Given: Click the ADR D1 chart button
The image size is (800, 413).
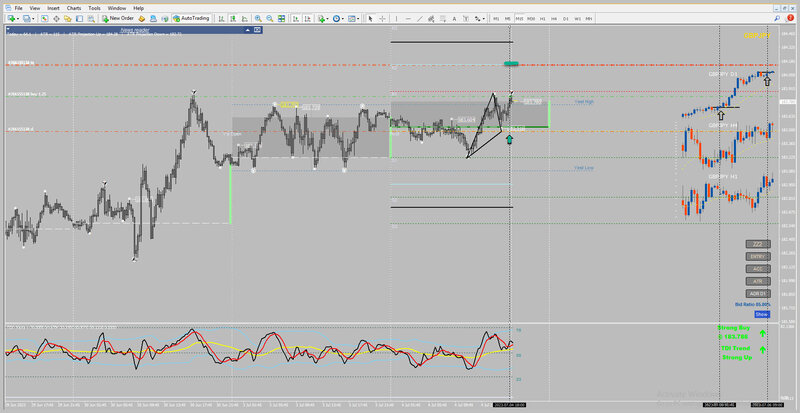Looking at the screenshot, I should [758, 294].
